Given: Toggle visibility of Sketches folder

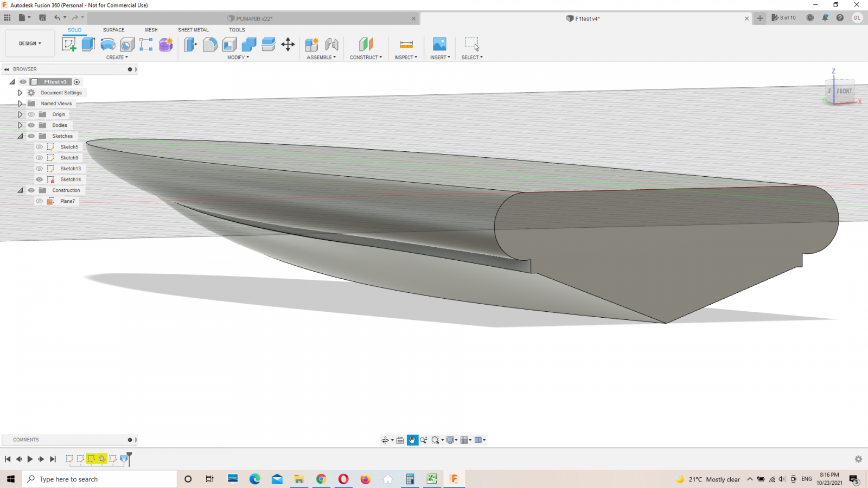Looking at the screenshot, I should point(31,136).
